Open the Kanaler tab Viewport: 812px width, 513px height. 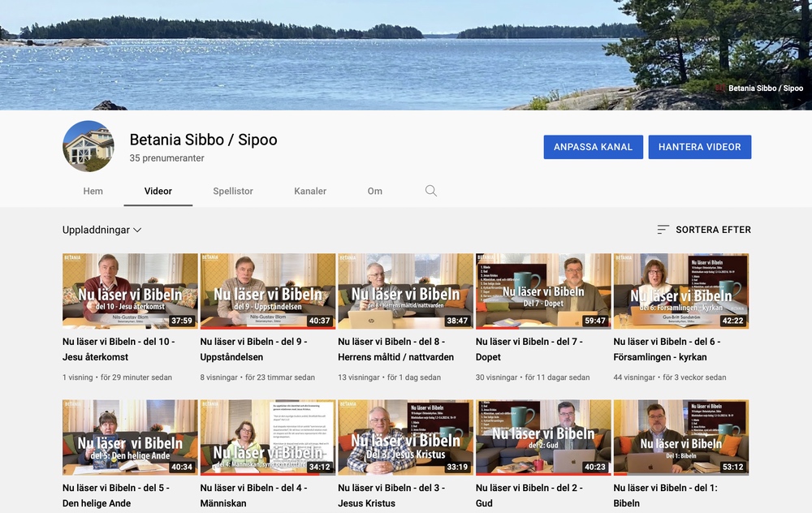[x=310, y=192]
